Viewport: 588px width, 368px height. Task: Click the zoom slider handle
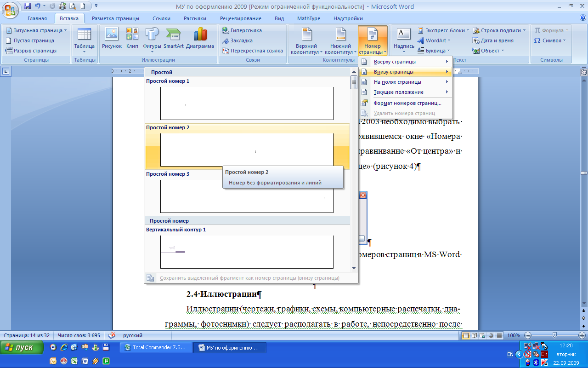[554, 335]
